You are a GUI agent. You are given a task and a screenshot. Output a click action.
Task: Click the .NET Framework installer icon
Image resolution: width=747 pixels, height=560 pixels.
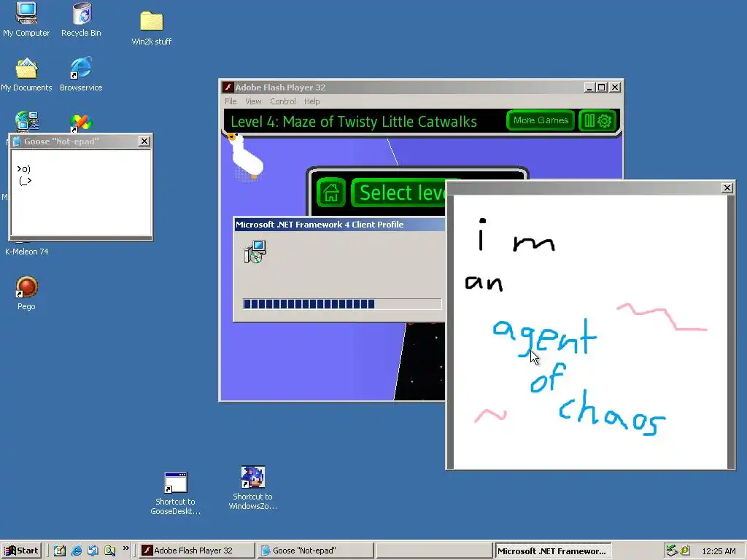[x=255, y=252]
